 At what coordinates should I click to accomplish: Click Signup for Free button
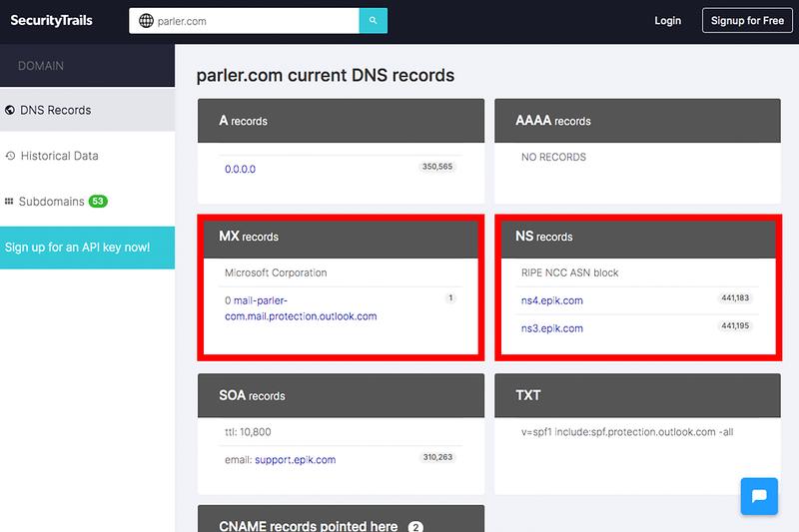click(x=747, y=21)
